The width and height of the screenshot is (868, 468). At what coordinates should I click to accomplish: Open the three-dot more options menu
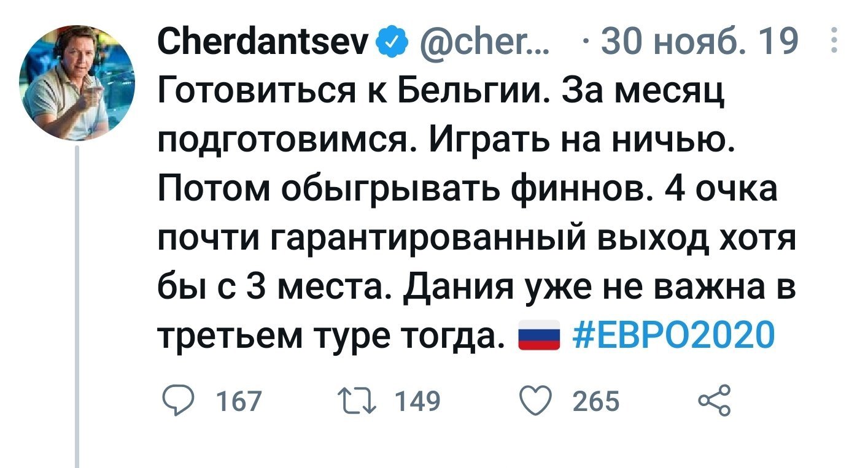pyautogui.click(x=832, y=42)
